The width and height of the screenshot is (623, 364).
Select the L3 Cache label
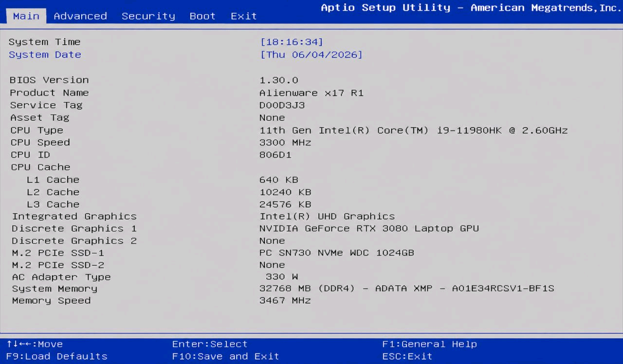point(53,204)
